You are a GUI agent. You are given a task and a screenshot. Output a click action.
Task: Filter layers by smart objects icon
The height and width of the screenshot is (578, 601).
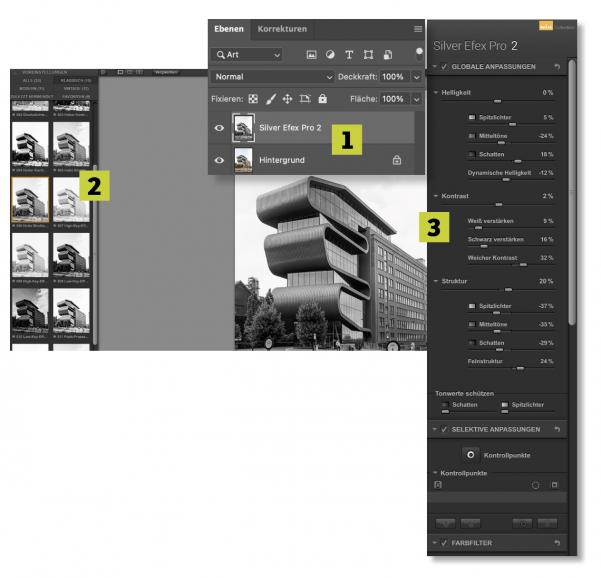coord(388,55)
